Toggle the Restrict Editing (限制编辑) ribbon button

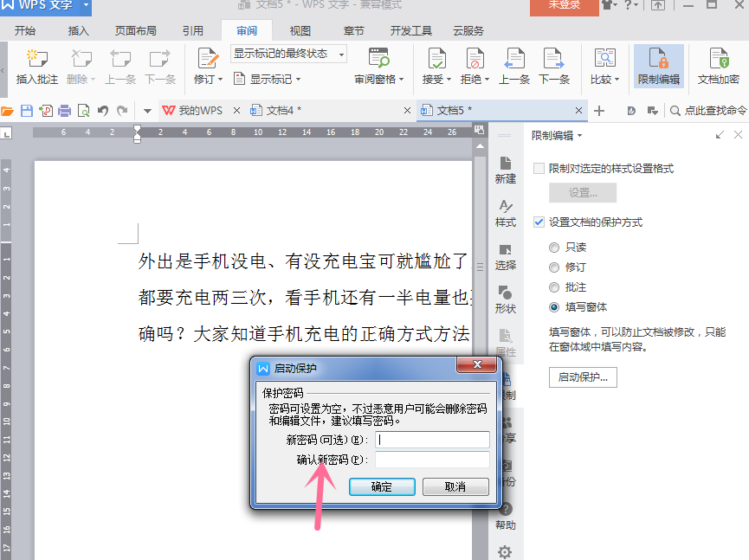click(x=659, y=67)
